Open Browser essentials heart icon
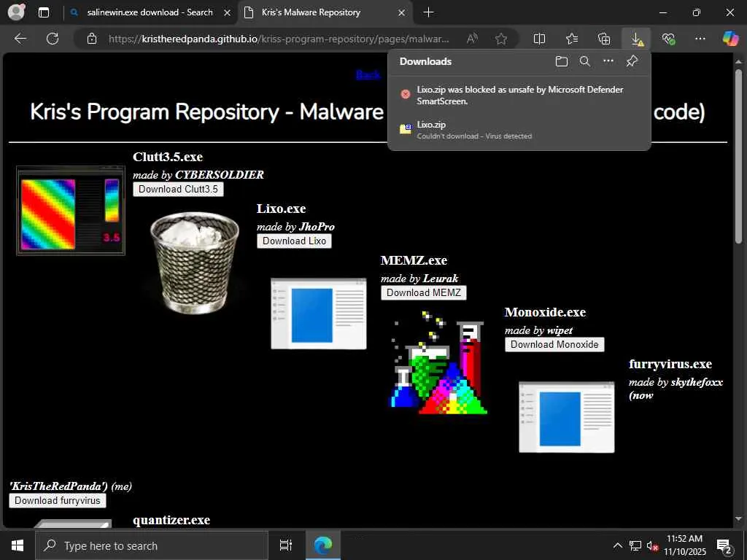This screenshot has height=560, width=747. click(668, 39)
